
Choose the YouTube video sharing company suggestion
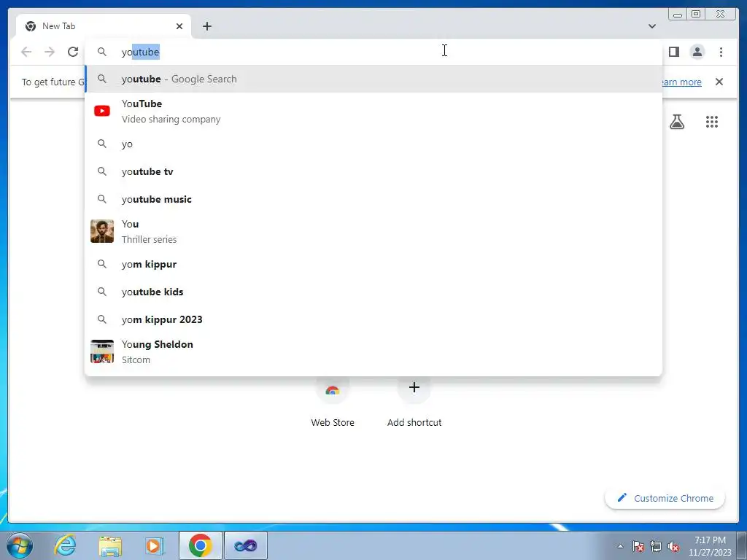[x=373, y=111]
